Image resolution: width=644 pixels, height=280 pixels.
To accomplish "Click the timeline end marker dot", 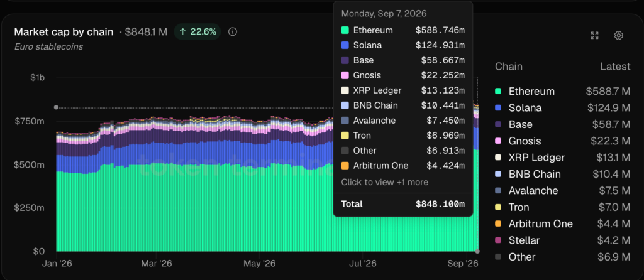I will (477, 251).
